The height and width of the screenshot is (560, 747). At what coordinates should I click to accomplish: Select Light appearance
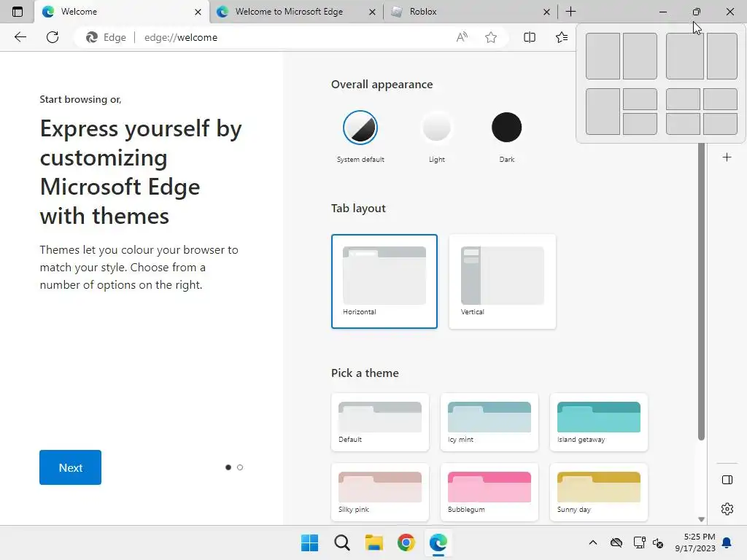pyautogui.click(x=436, y=127)
